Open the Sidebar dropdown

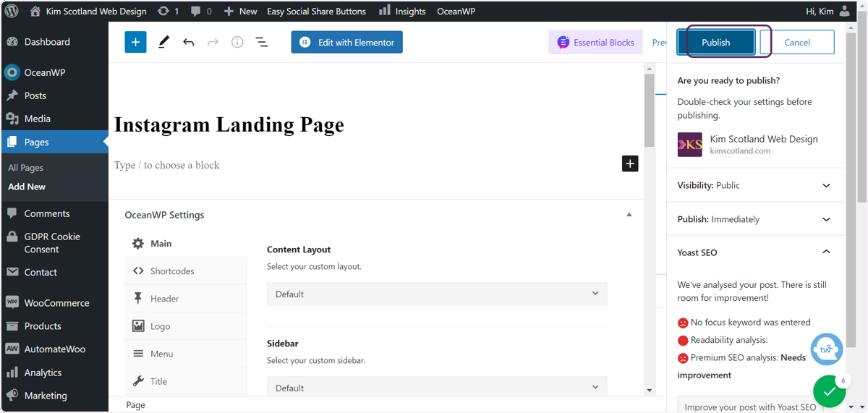point(437,387)
